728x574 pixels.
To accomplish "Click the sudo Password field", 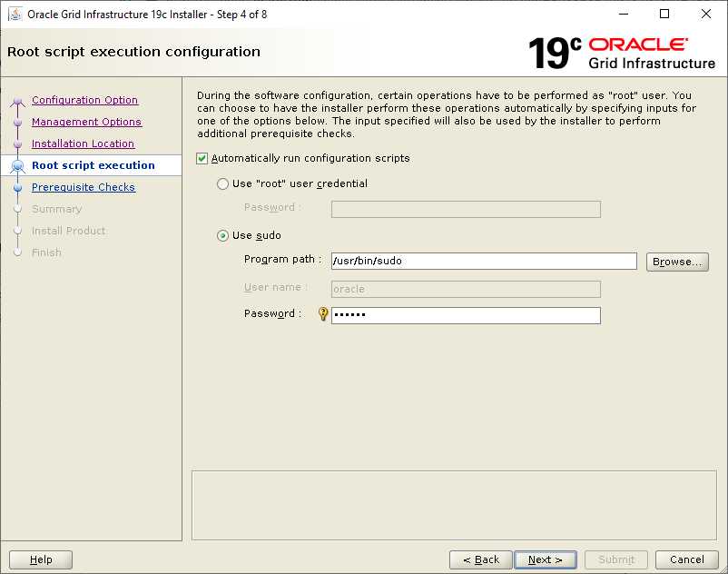I will coord(467,315).
